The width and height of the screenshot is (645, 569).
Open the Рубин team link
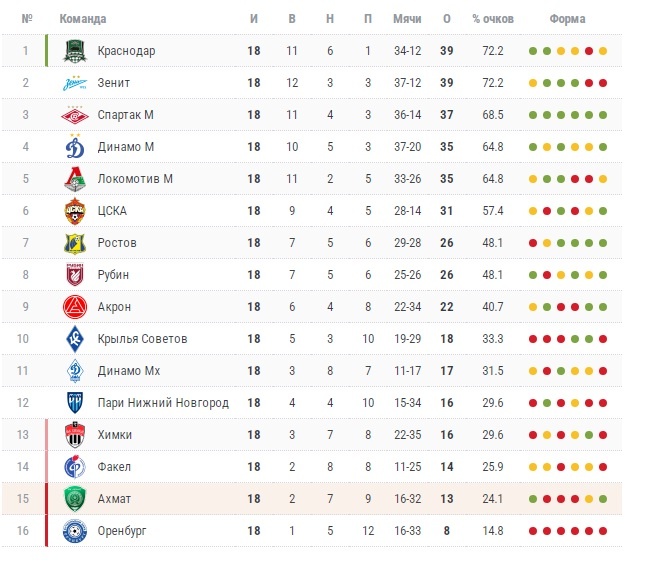coord(113,275)
